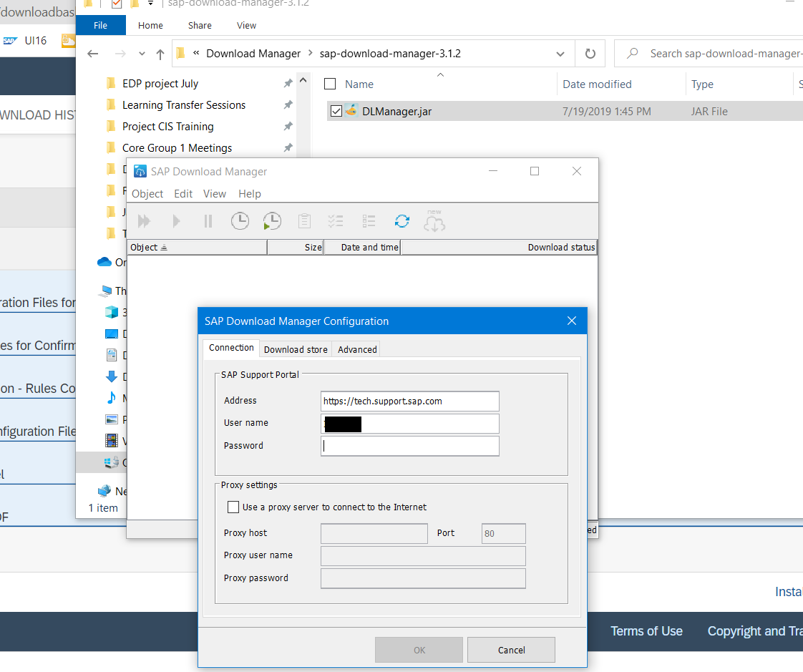Click the OneDrive cloud icon in navigation pane
The image size is (803, 672).
click(x=104, y=262)
